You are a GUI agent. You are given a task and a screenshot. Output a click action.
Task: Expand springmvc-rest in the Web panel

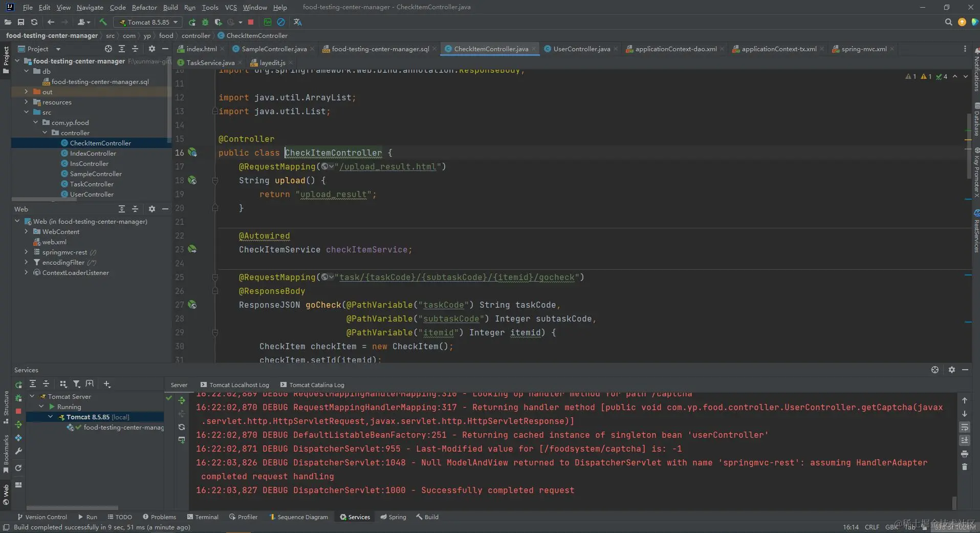pos(26,252)
